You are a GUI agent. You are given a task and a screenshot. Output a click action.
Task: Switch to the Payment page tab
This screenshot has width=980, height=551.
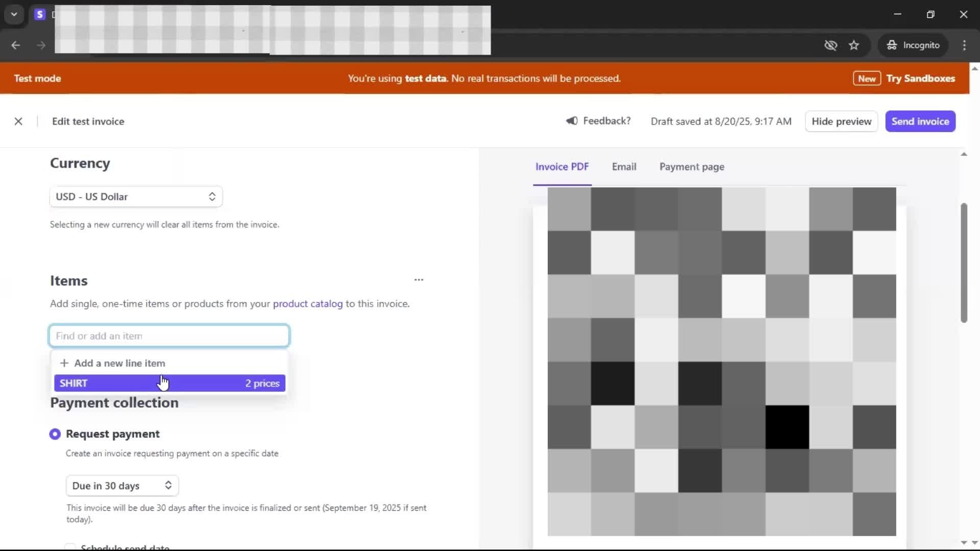pyautogui.click(x=692, y=167)
